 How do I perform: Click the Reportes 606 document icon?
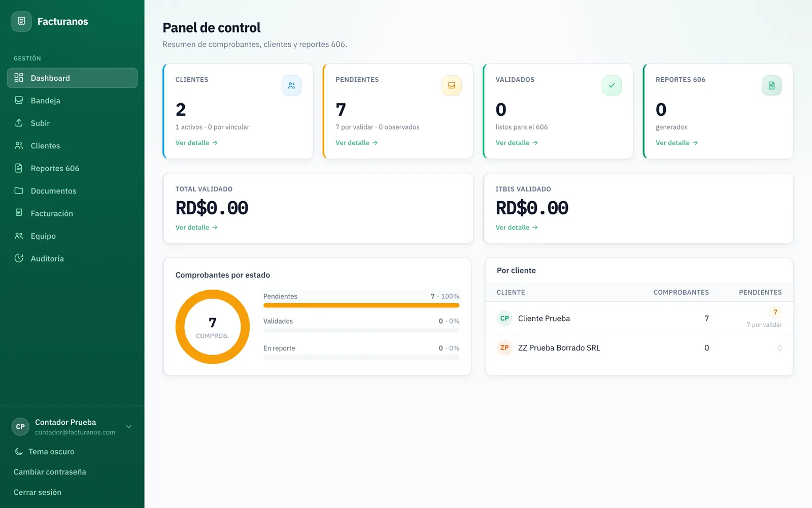(771, 85)
